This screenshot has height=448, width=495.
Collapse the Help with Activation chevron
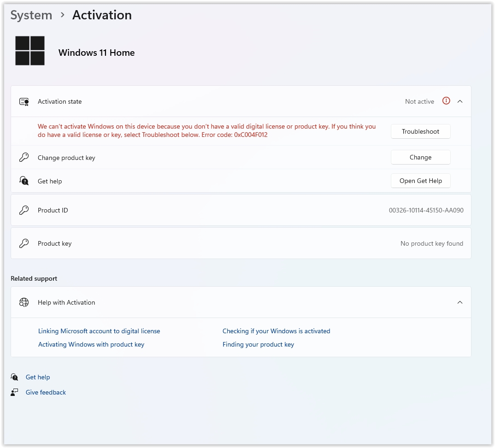[460, 302]
